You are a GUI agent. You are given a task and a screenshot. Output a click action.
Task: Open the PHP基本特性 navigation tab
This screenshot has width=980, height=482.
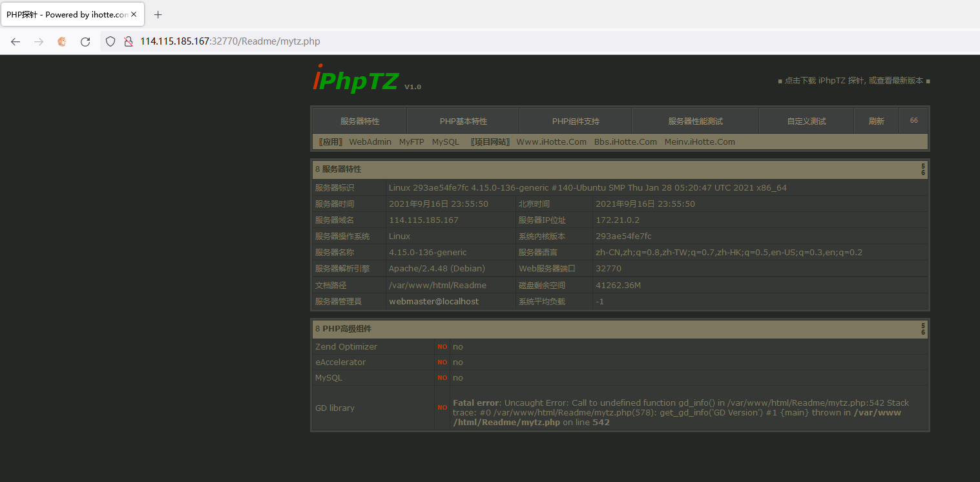pyautogui.click(x=463, y=121)
